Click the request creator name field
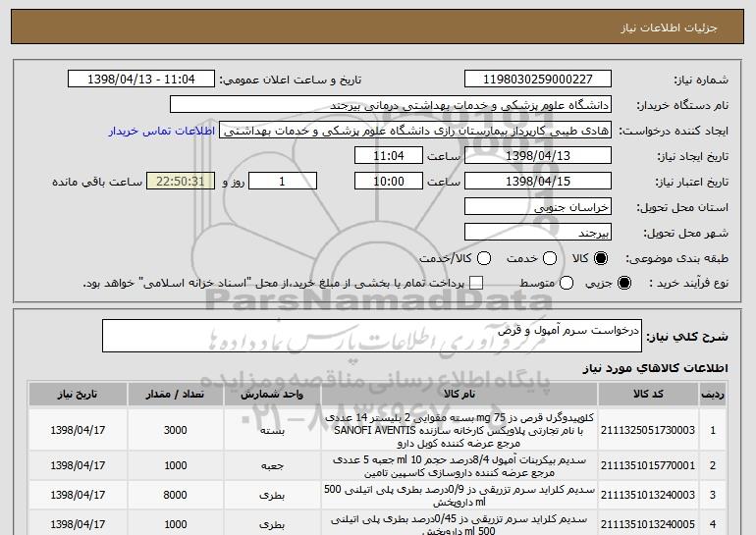Image resolution: width=756 pixels, height=535 pixels. [415, 131]
